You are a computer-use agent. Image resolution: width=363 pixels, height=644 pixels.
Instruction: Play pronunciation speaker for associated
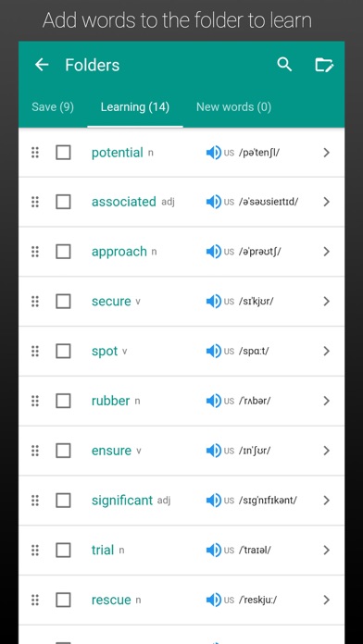point(214,202)
